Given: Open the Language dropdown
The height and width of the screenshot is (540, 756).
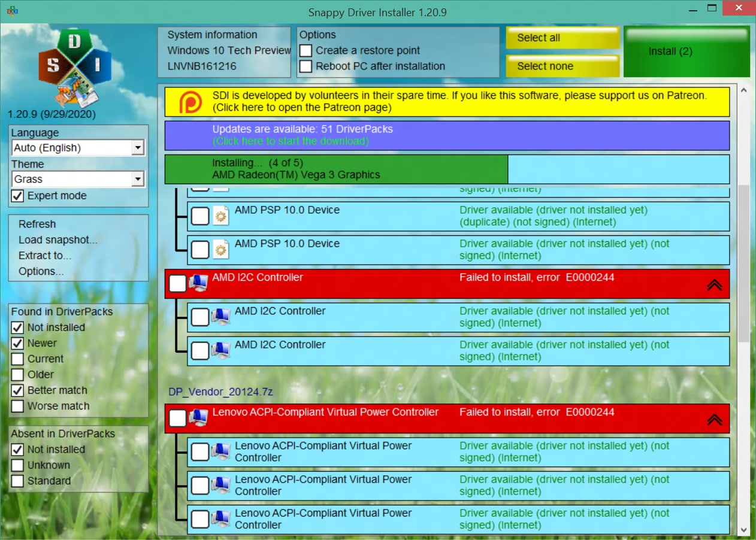Looking at the screenshot, I should pyautogui.click(x=78, y=148).
